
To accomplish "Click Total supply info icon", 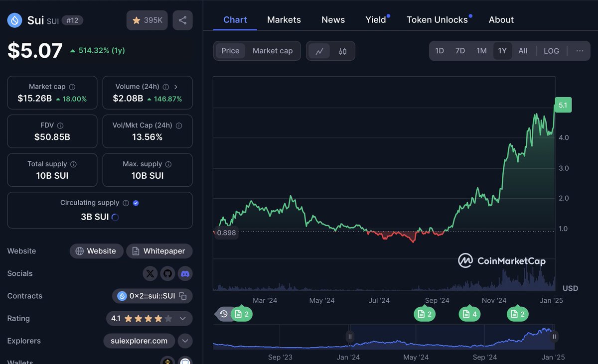I will 73,164.
